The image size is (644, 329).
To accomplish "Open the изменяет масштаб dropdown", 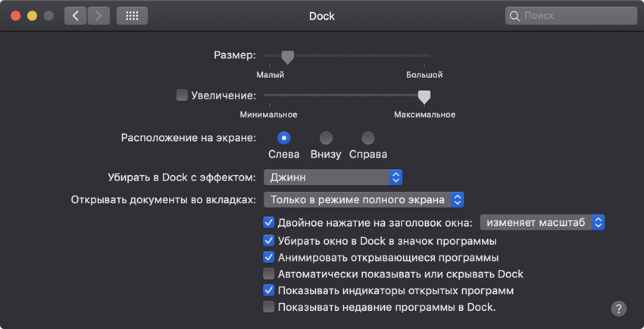I will click(x=542, y=223).
